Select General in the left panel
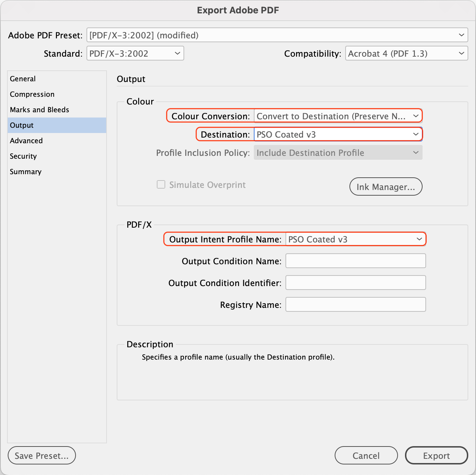 coord(23,79)
